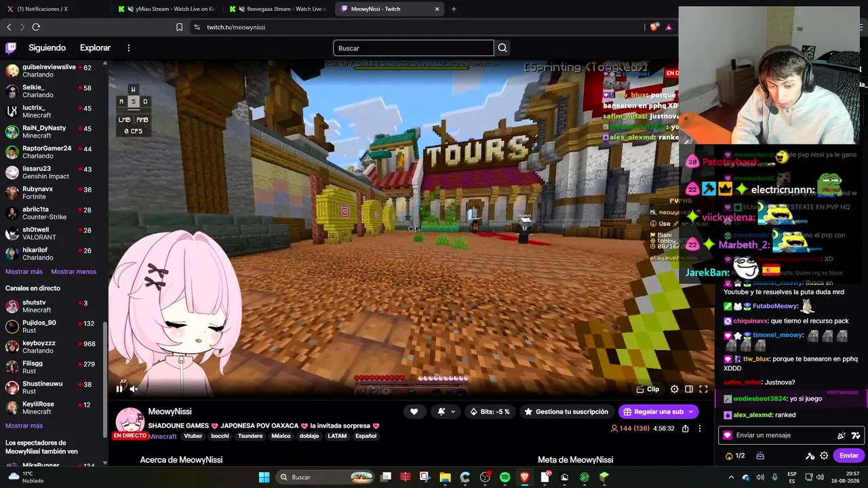Click the MeowyNissi channel avatar
Image resolution: width=868 pixels, height=488 pixels.
click(130, 421)
